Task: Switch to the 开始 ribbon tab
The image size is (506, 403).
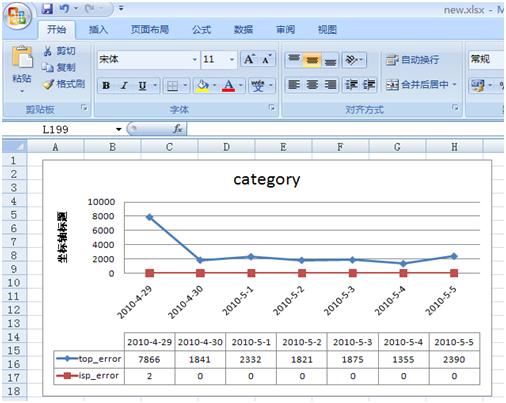Action: click(x=56, y=30)
